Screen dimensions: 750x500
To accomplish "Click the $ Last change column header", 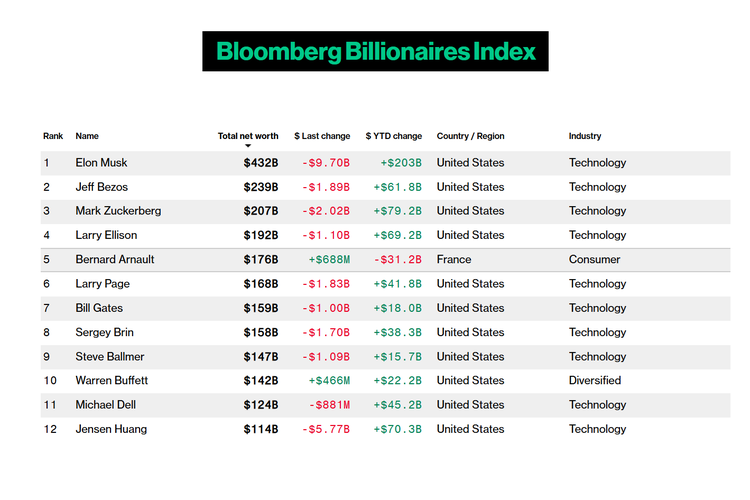I will point(322,136).
